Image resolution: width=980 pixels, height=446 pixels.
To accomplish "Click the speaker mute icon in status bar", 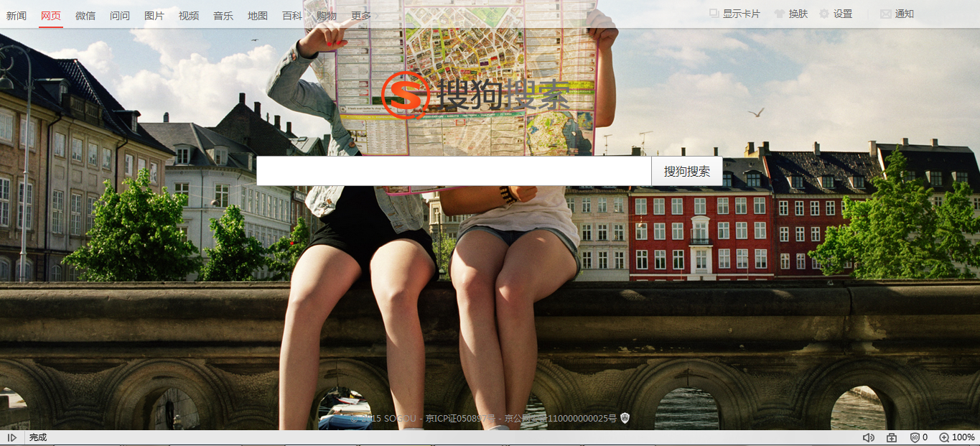I will tap(868, 437).
